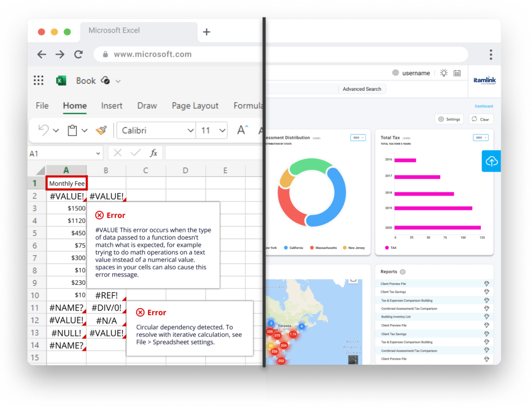
Task: Open a new browser tab with plus
Action: click(x=206, y=32)
